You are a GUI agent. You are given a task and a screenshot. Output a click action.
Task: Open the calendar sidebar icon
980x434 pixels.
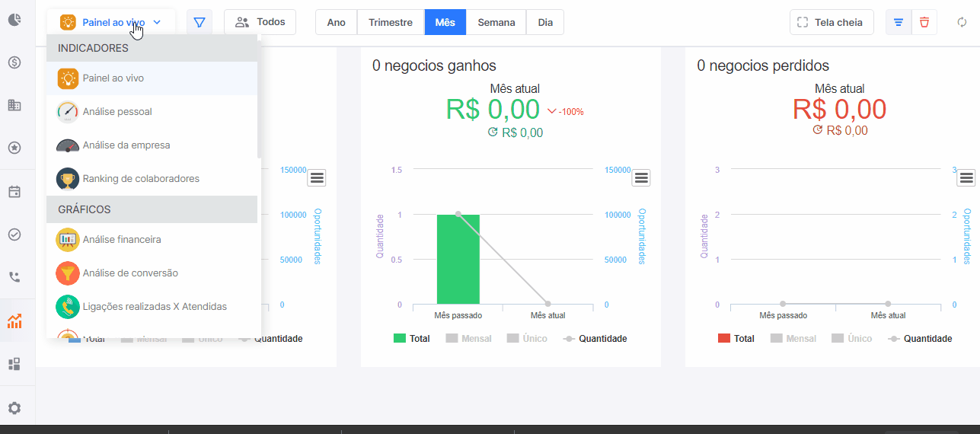[x=14, y=191]
